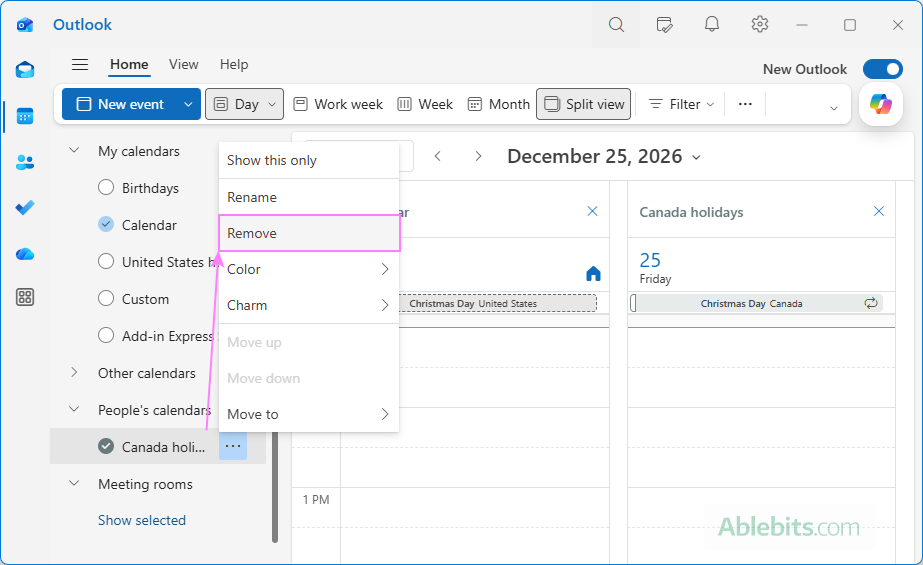Open More apps grid icon
Image resolution: width=923 pixels, height=565 pixels.
(25, 297)
